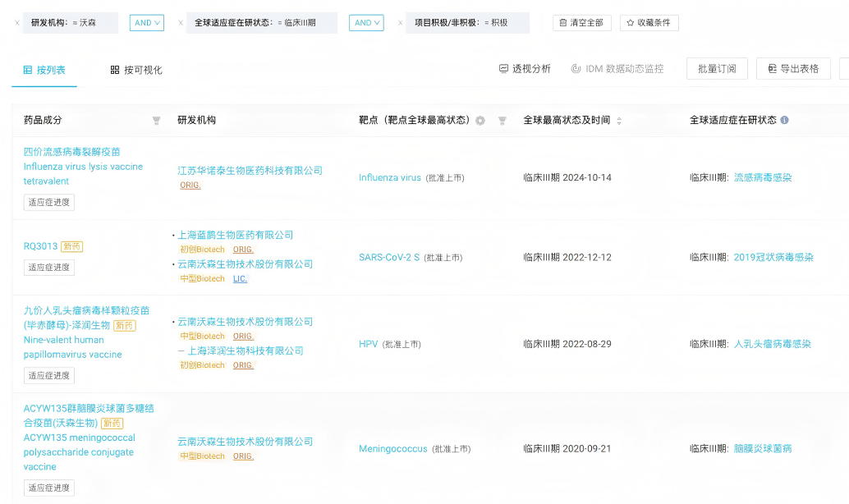Open the Meningococcus target link
The height and width of the screenshot is (504, 849).
point(392,449)
